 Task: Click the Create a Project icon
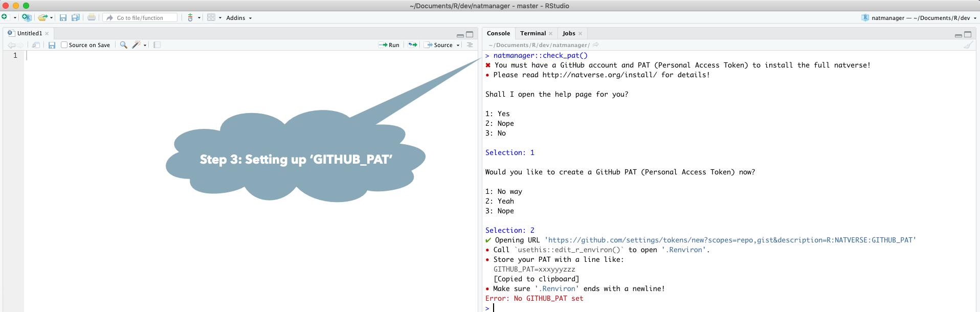(26, 18)
